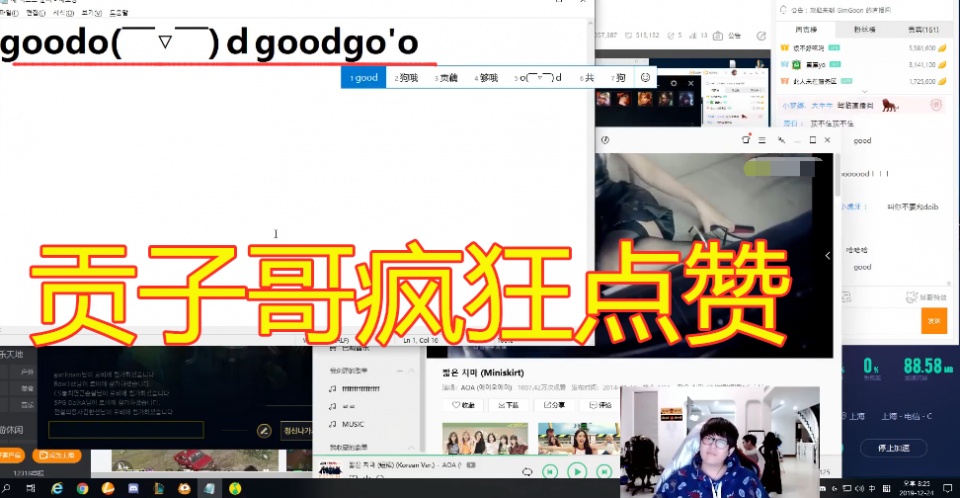Viewport: 960px width, 498px height.
Task: Open the active Notepad taskbar icon
Action: click(x=209, y=488)
